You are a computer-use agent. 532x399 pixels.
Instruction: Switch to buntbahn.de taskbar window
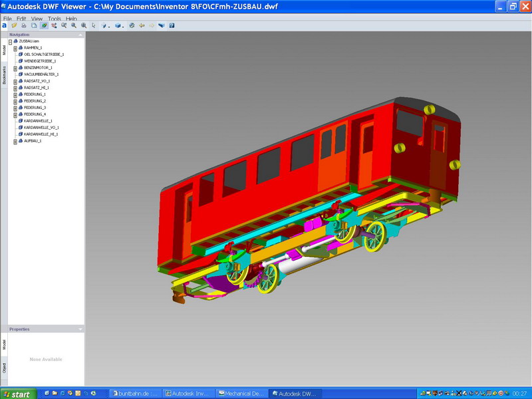(x=136, y=394)
